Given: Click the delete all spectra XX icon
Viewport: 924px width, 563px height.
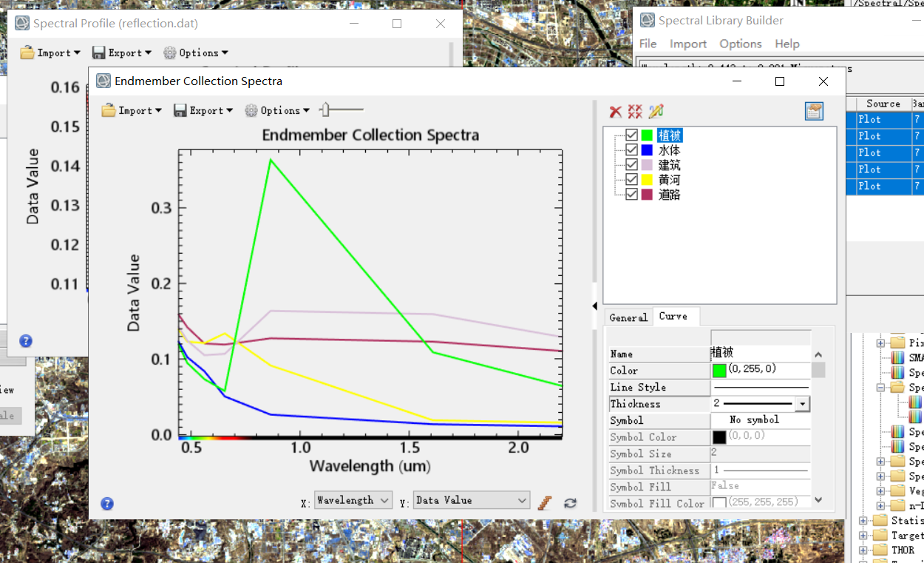Looking at the screenshot, I should pyautogui.click(x=634, y=111).
